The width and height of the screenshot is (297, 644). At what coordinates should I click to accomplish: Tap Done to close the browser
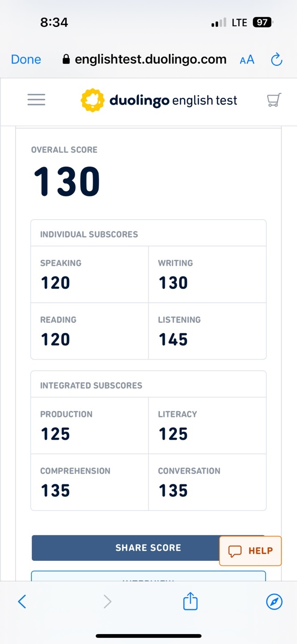pyautogui.click(x=26, y=59)
